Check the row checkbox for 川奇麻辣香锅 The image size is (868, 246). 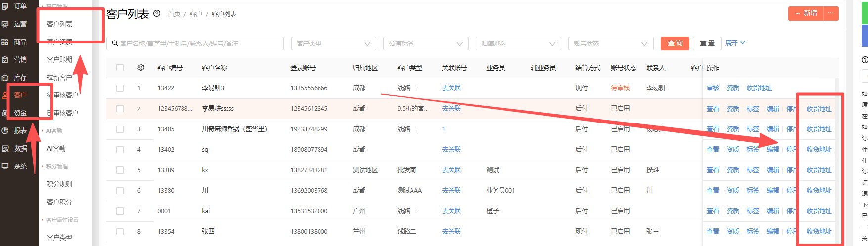click(x=120, y=129)
